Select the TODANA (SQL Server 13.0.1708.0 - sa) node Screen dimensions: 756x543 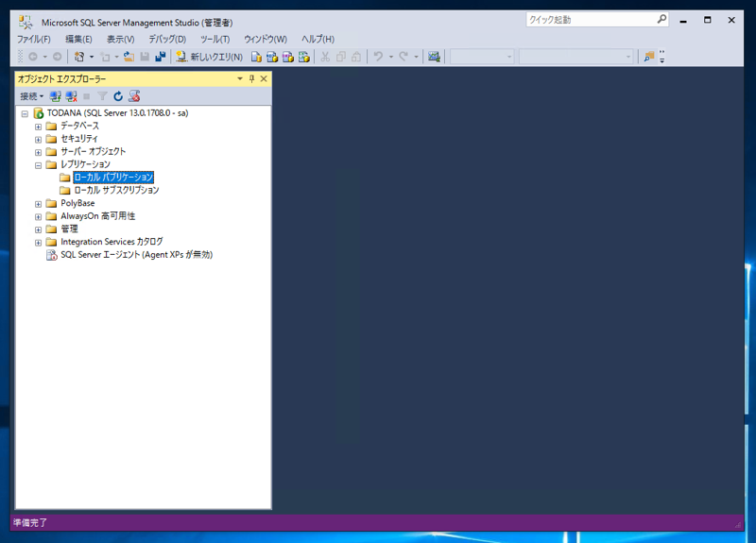click(x=117, y=113)
